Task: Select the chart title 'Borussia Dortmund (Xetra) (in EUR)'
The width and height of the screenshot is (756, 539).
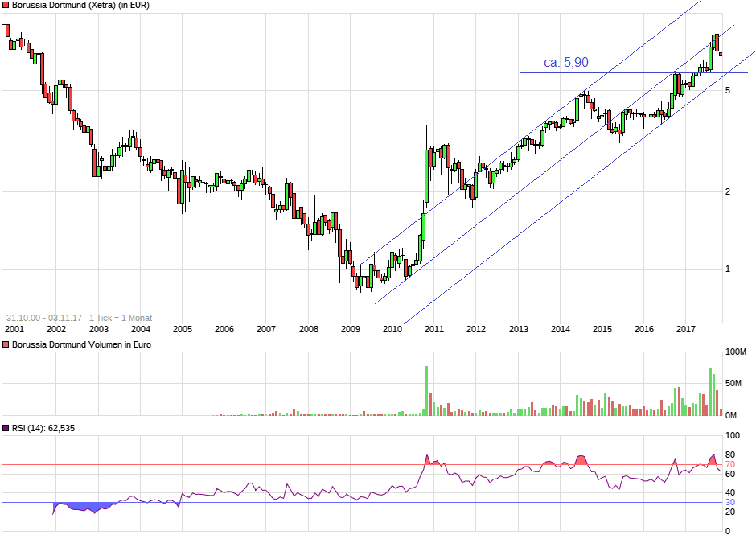Action: tap(80, 6)
